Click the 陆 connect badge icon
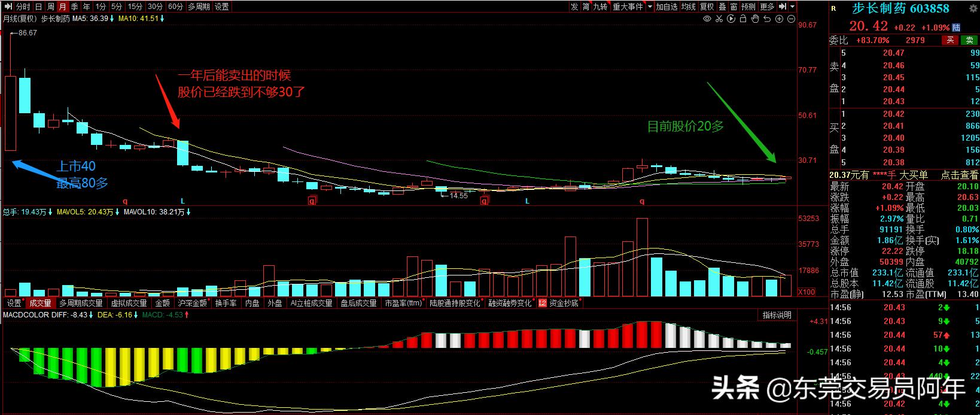Viewport: 980px width, 415px height. 956,28
